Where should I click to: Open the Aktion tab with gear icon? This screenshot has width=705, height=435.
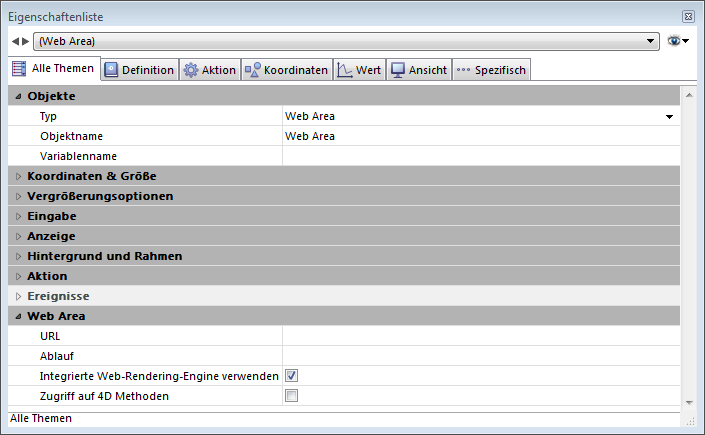click(x=210, y=70)
